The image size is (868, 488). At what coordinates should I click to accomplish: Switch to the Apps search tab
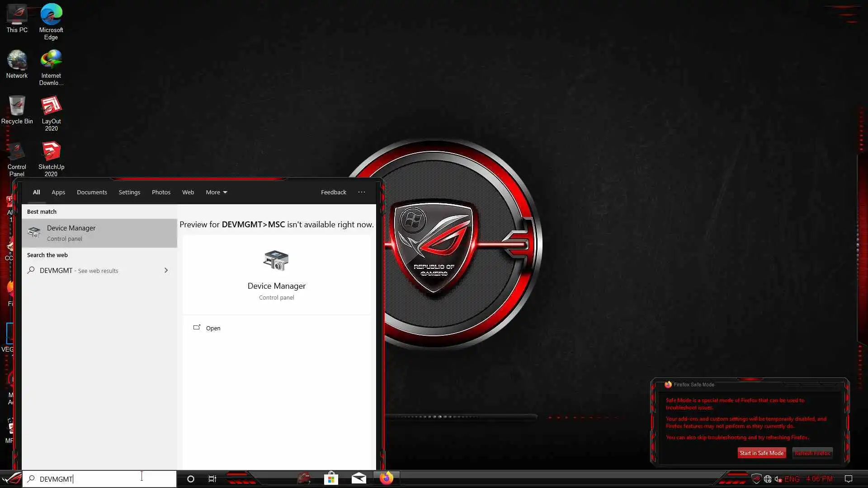point(58,192)
